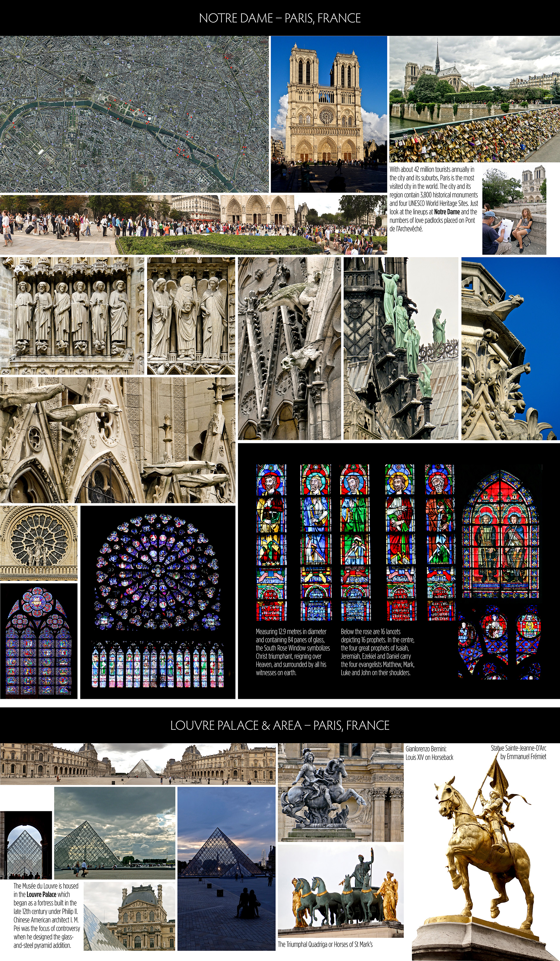Open the headless saint between angels photo
Image resolution: width=560 pixels, height=961 pixels.
[191, 316]
